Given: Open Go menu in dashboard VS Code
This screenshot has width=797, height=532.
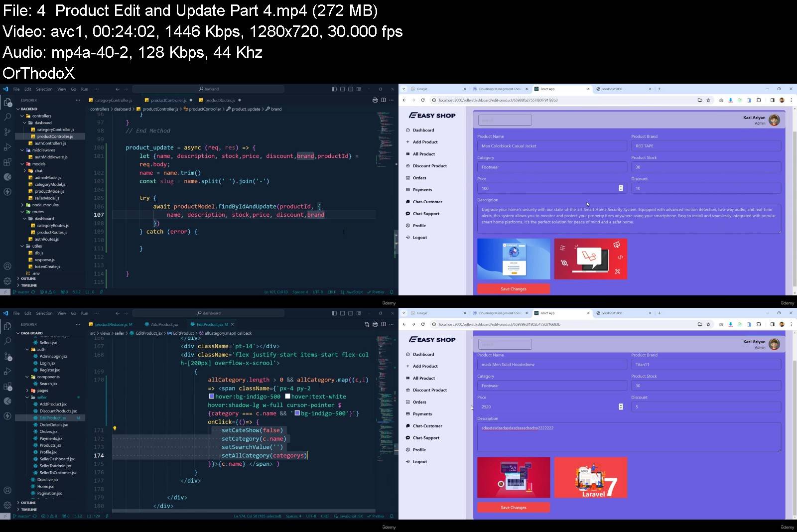Looking at the screenshot, I should (x=73, y=313).
